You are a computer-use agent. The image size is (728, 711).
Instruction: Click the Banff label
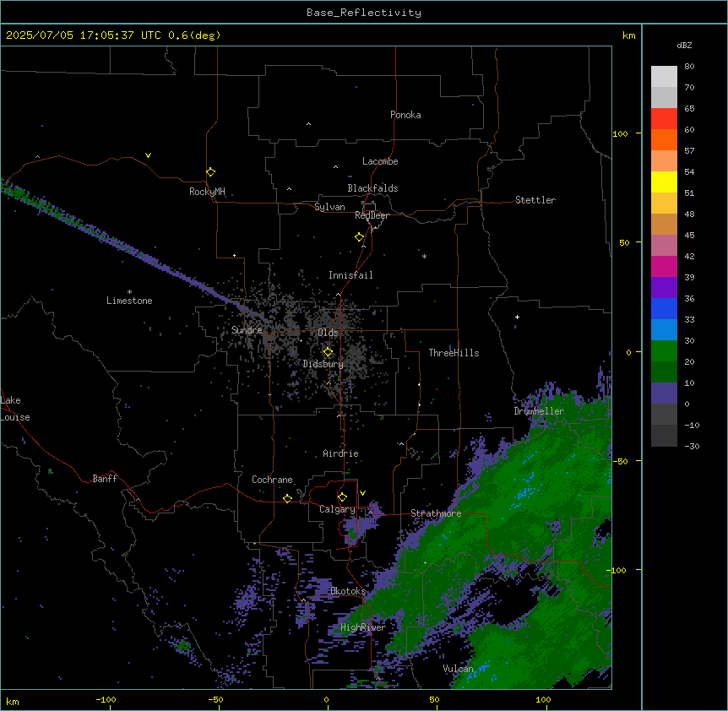pyautogui.click(x=105, y=479)
